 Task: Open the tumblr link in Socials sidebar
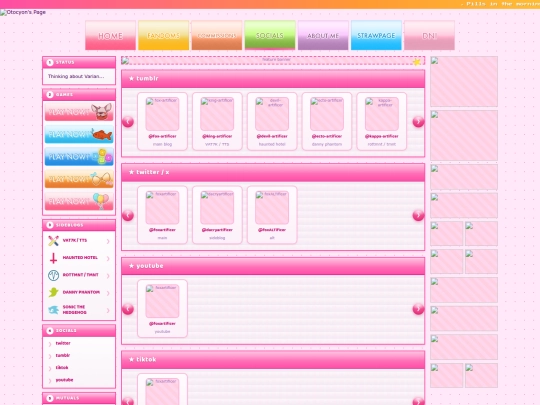[x=63, y=355]
